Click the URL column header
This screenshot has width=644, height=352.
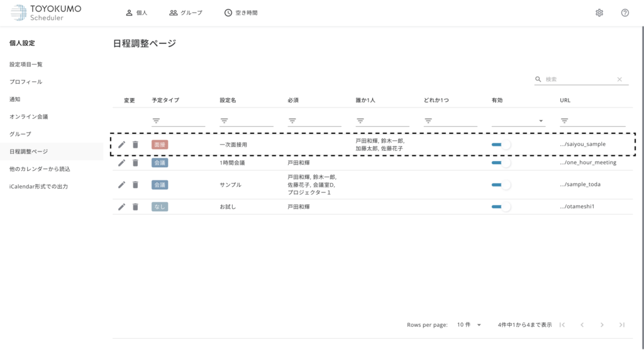[x=565, y=100]
